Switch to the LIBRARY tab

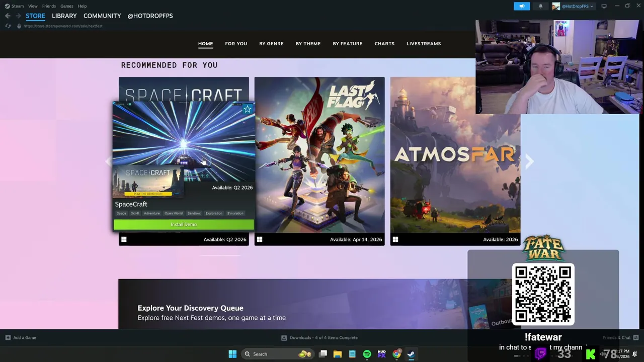pos(64,16)
